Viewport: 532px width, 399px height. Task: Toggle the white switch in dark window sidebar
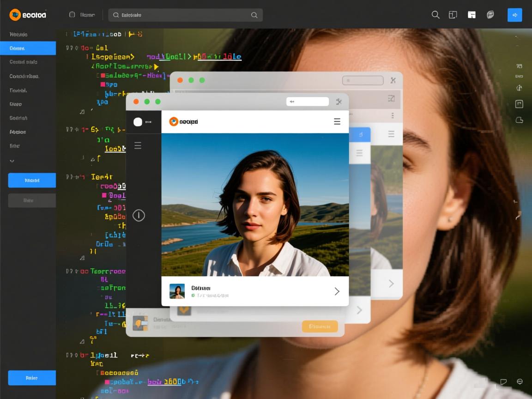pos(138,122)
